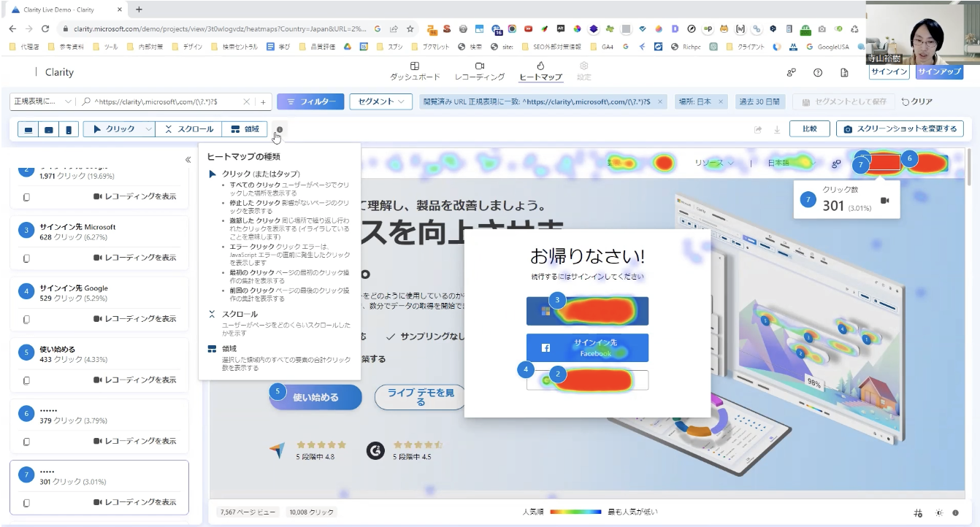Click the heatmap types info icon
The height and width of the screenshot is (527, 980).
[x=279, y=129]
